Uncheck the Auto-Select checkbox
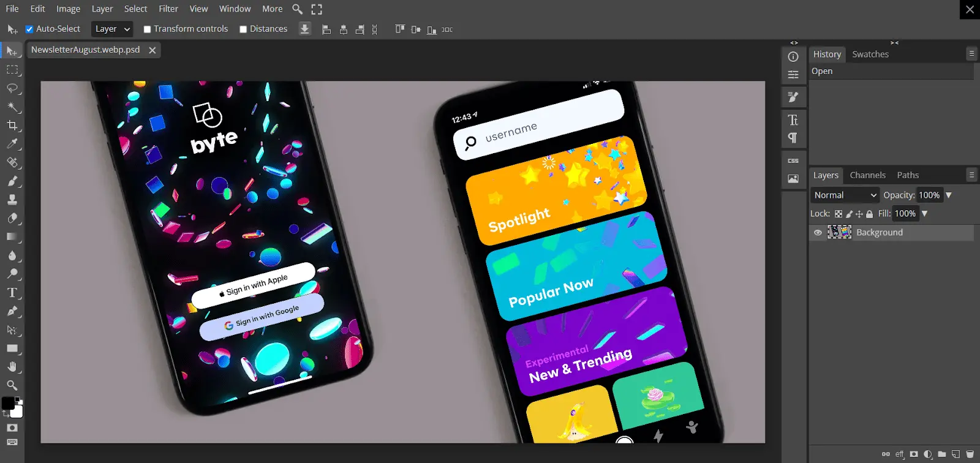 [29, 29]
